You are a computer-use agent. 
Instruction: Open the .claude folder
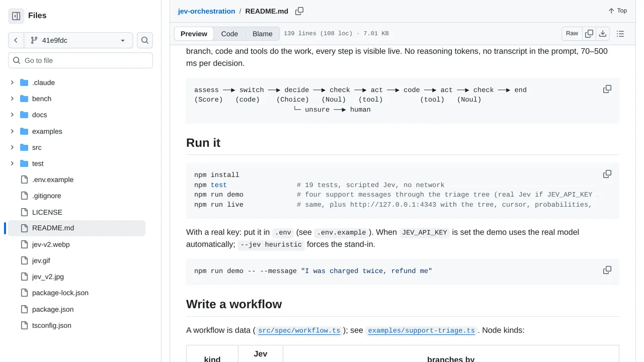point(43,82)
